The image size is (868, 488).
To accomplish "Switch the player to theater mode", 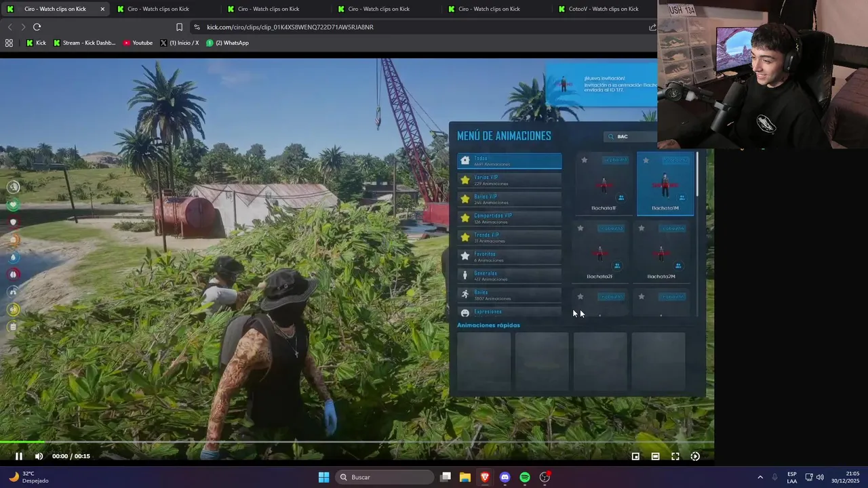I will [x=655, y=456].
